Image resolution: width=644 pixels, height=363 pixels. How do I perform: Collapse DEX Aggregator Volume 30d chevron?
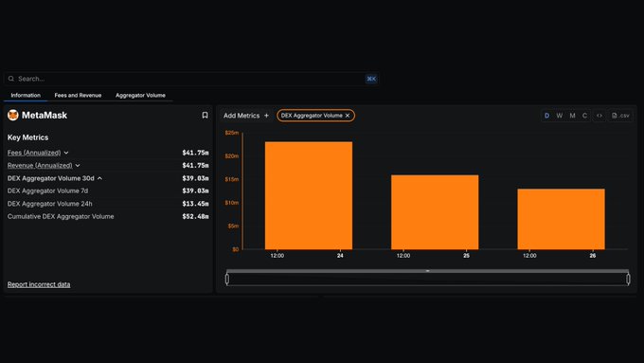[99, 178]
